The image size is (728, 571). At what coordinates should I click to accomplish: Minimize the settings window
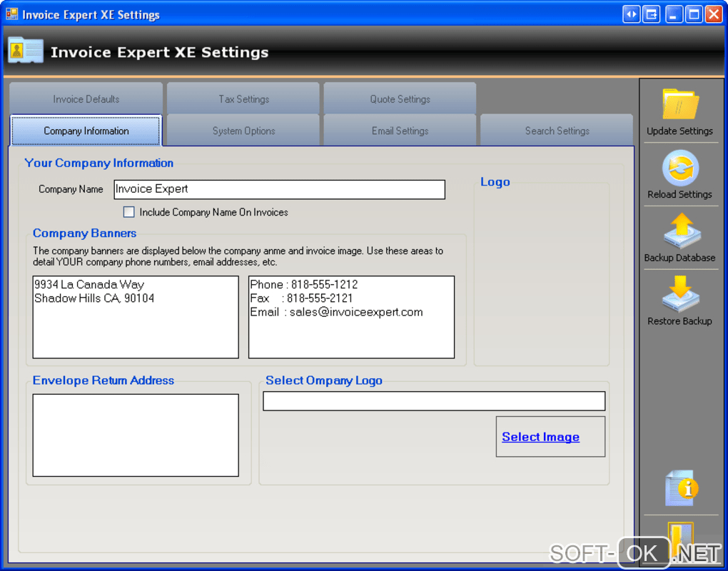point(674,14)
